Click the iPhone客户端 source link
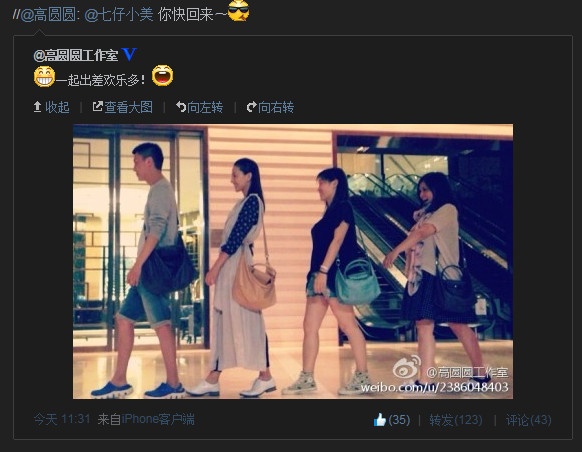Viewport: 582px width, 452px height. coord(158,419)
